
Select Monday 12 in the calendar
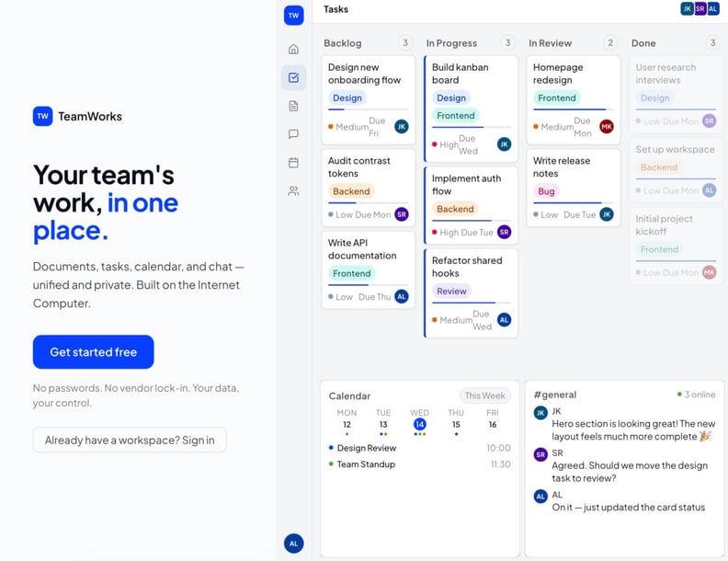click(347, 423)
